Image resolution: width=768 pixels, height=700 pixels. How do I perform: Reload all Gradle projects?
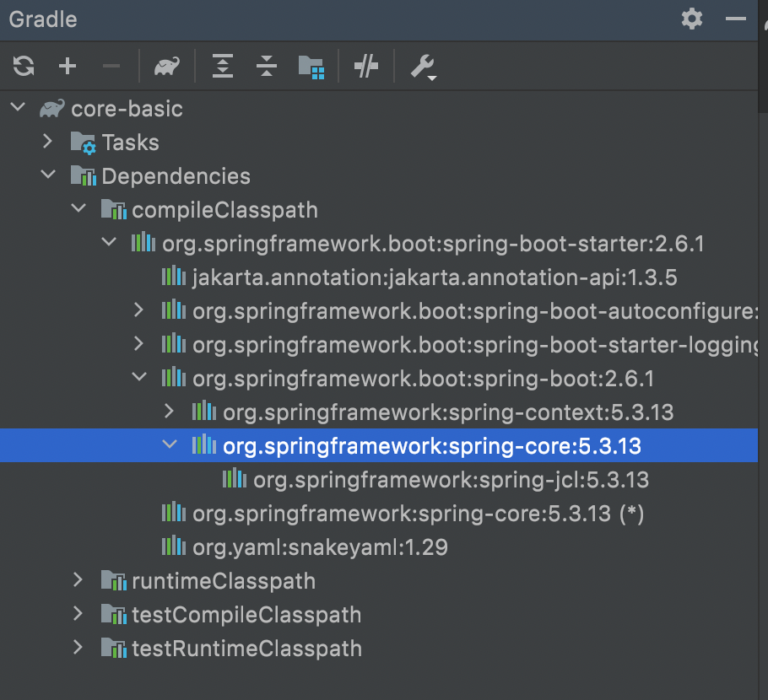tap(24, 66)
